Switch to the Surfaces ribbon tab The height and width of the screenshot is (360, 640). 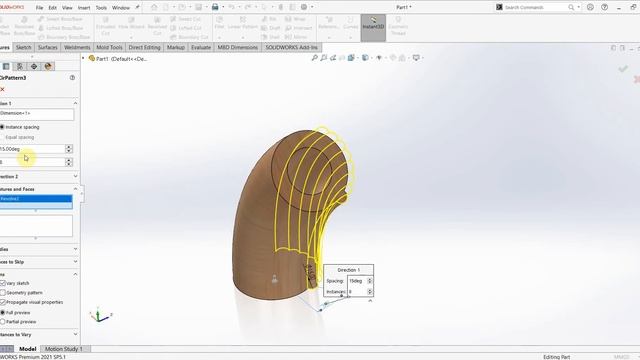coord(48,47)
